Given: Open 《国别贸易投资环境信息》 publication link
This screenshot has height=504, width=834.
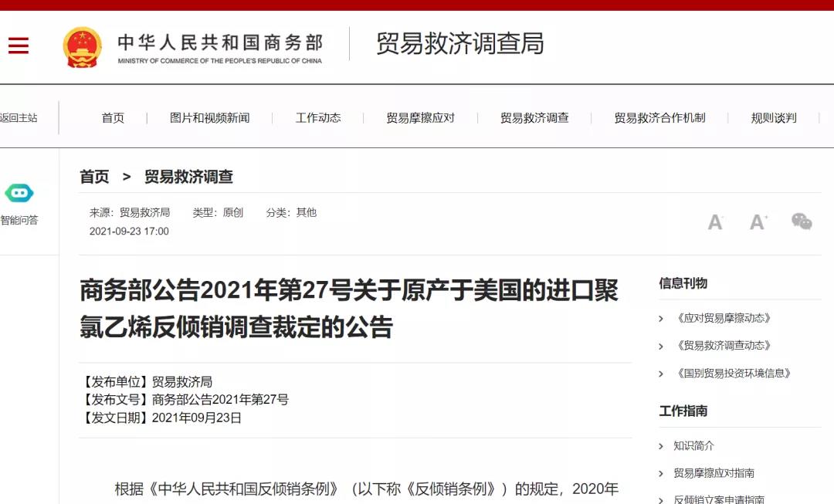Looking at the screenshot, I should pos(734,374).
